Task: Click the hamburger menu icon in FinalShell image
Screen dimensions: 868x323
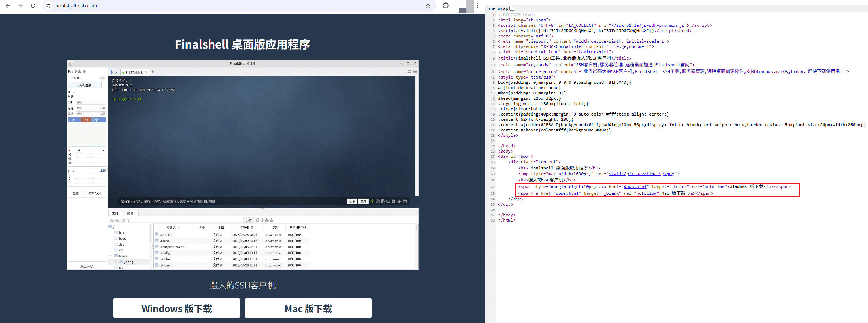Action: 415,72
